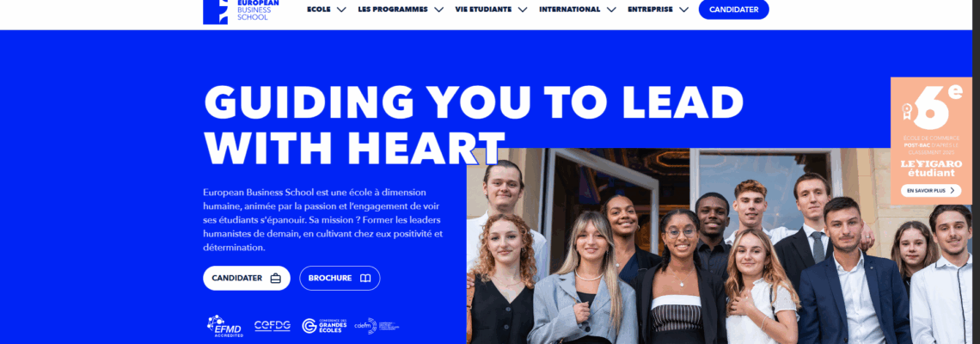Click the CDEFM logo
This screenshot has width=980, height=344.
(377, 326)
